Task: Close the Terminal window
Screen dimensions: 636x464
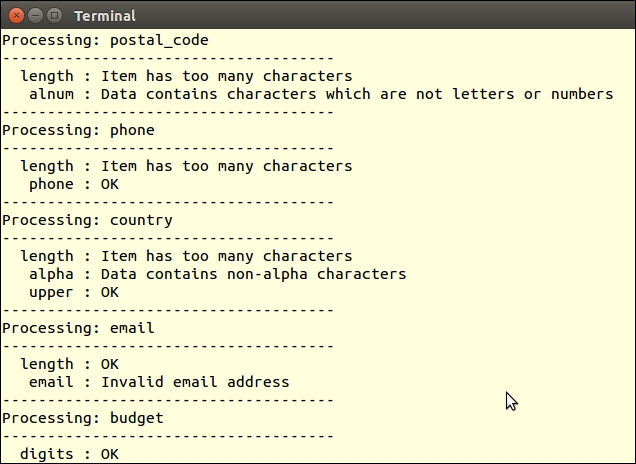Action: point(16,15)
